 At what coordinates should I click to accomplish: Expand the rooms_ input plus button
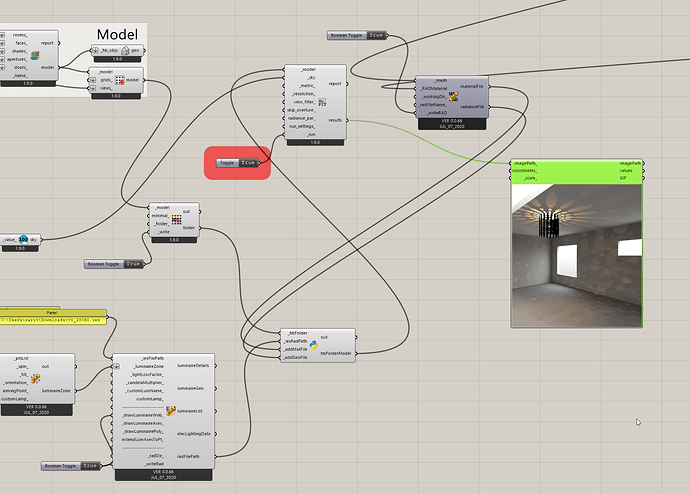2,35
